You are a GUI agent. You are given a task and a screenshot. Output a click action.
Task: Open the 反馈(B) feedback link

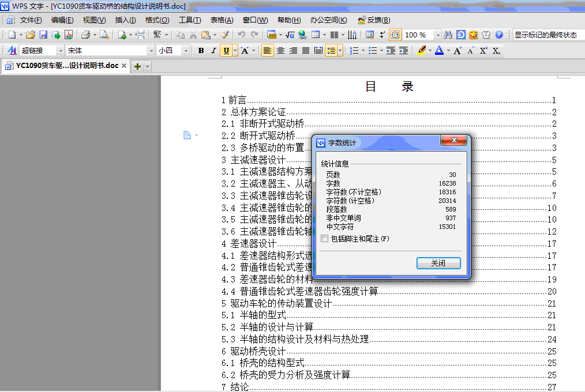coord(374,20)
